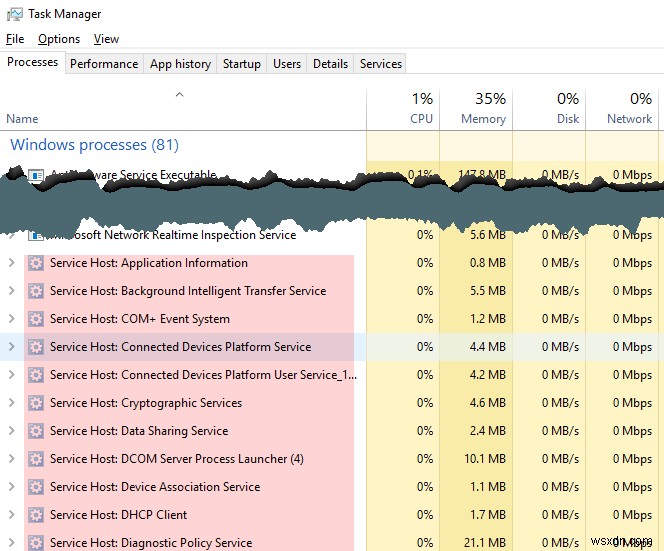664x551 pixels.
Task: Click gear icon of Device Association Service
Action: [x=36, y=487]
